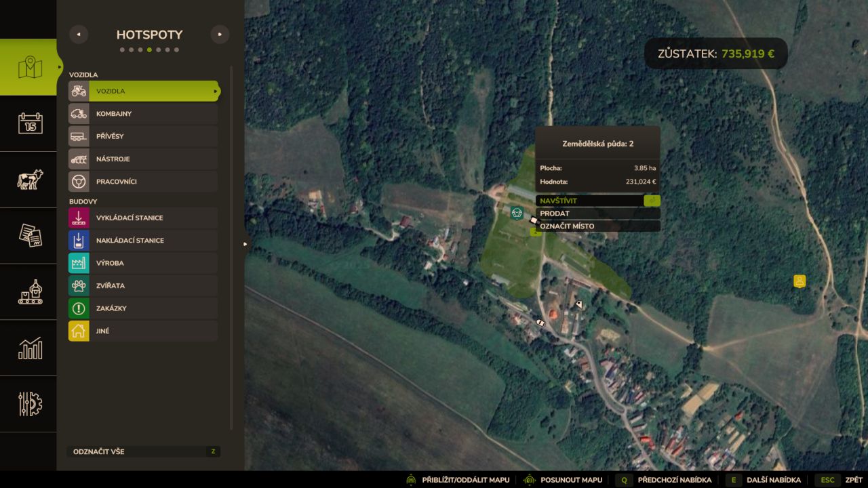Open the animals cow icon tab
The width and height of the screenshot is (868, 488).
coord(30,180)
